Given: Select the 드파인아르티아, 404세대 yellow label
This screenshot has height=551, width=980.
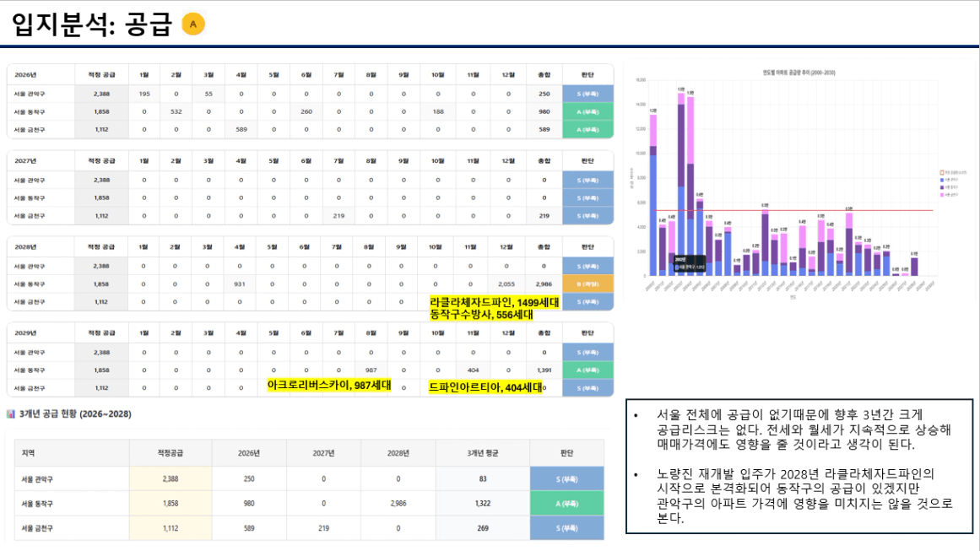Looking at the screenshot, I should tap(485, 388).
